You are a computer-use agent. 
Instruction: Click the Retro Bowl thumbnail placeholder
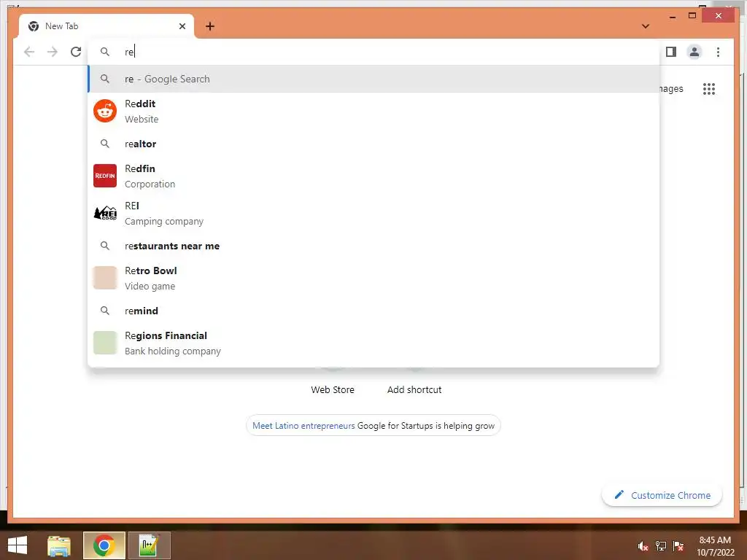point(105,278)
